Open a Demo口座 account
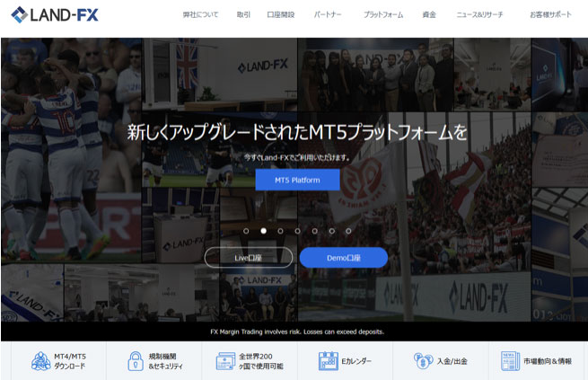588x380 pixels. coord(344,258)
